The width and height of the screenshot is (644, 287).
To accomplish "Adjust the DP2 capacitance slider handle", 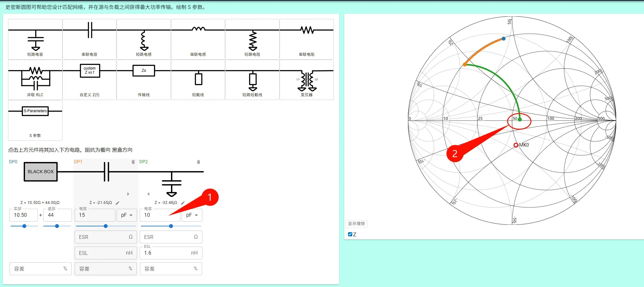I will click(171, 226).
